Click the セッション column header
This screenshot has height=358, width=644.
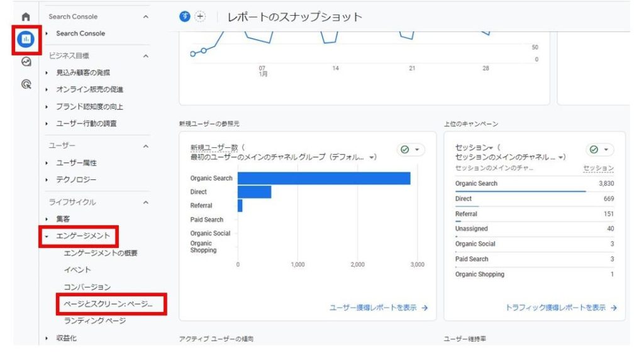(599, 168)
